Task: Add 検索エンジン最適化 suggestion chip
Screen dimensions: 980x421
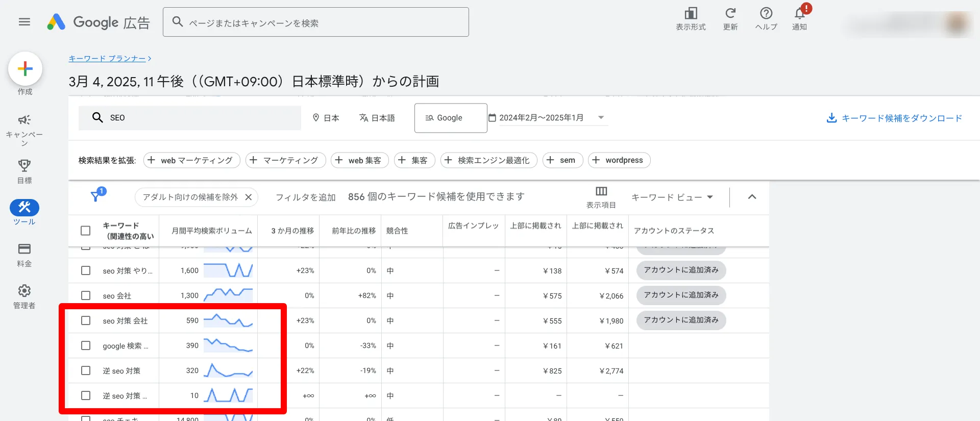Action: [x=488, y=160]
